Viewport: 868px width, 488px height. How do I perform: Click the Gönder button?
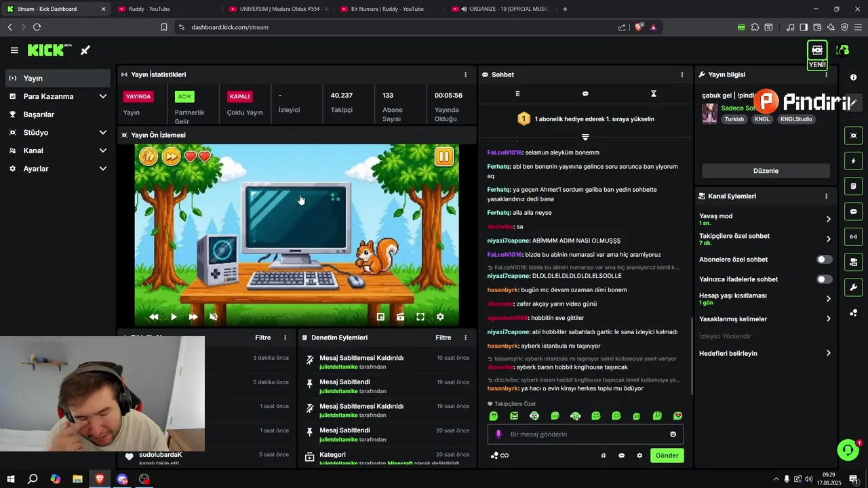(x=667, y=455)
